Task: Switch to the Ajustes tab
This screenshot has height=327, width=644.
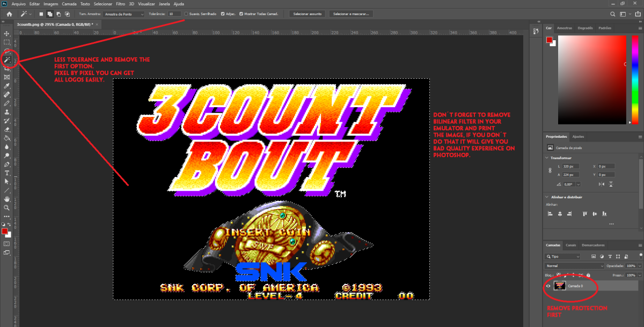Action: click(x=578, y=137)
